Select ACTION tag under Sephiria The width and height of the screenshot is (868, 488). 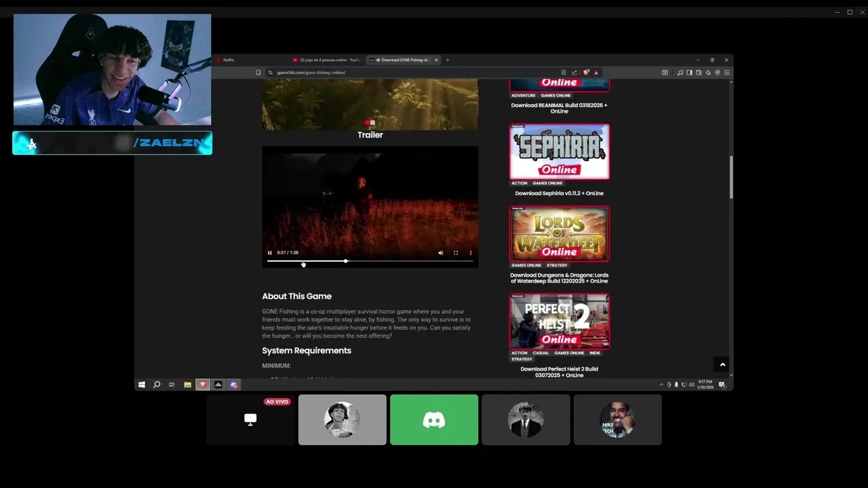[519, 183]
